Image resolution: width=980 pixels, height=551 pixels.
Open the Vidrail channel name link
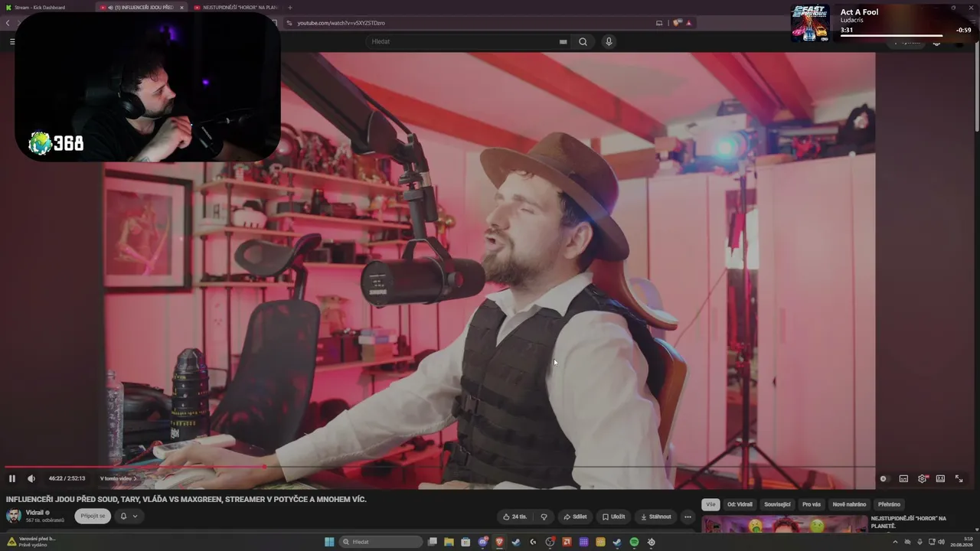pyautogui.click(x=34, y=512)
